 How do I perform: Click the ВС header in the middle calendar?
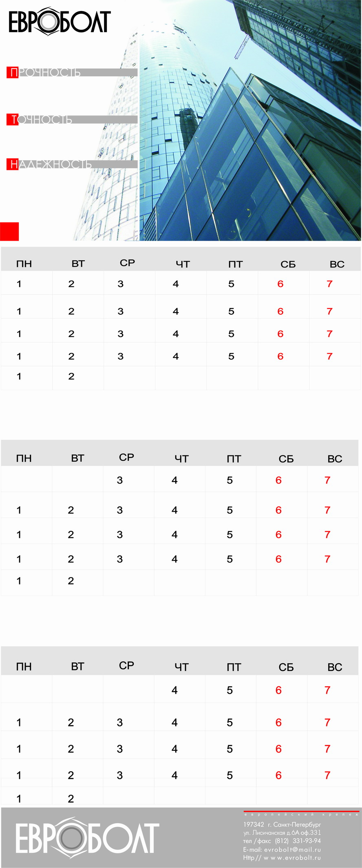pyautogui.click(x=335, y=459)
